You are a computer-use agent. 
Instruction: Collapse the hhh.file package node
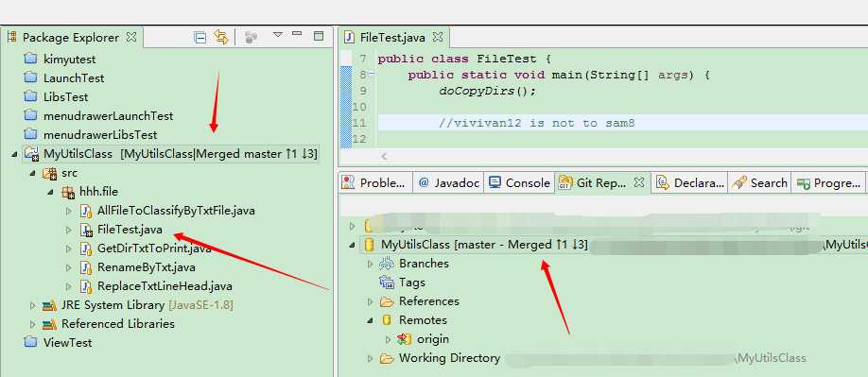tap(50, 192)
